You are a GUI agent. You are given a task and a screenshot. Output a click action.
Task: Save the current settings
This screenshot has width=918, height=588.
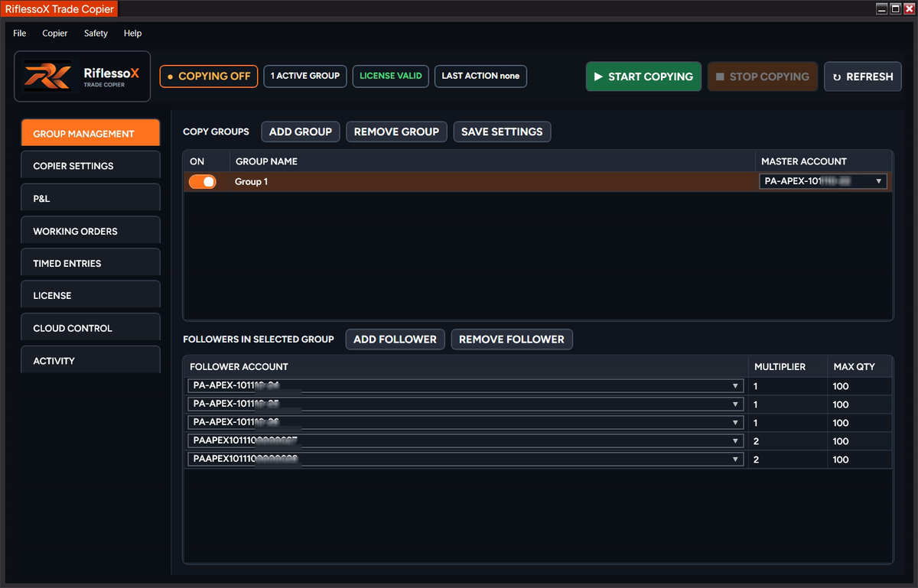point(502,132)
